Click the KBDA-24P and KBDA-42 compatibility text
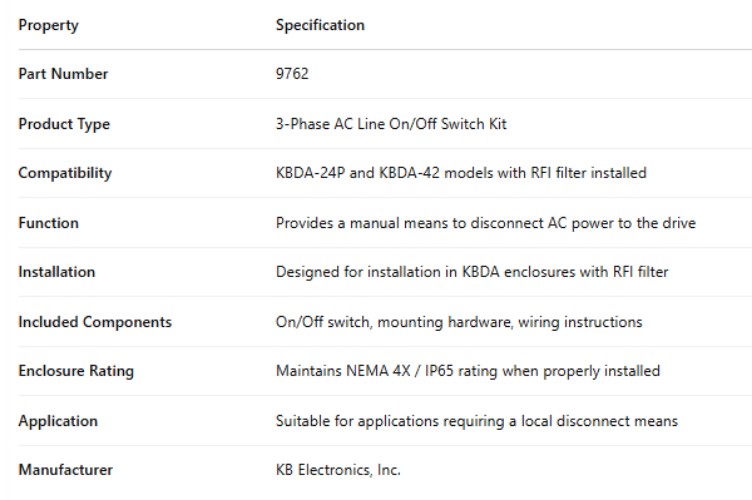 (x=461, y=173)
